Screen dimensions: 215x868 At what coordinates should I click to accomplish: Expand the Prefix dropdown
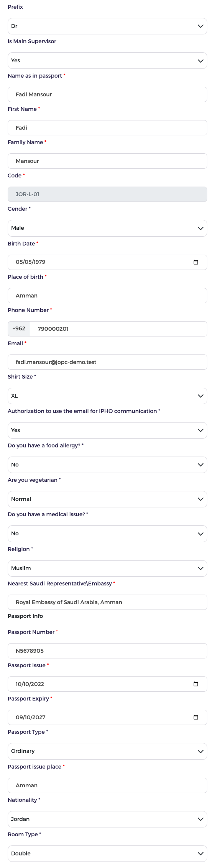click(107, 26)
